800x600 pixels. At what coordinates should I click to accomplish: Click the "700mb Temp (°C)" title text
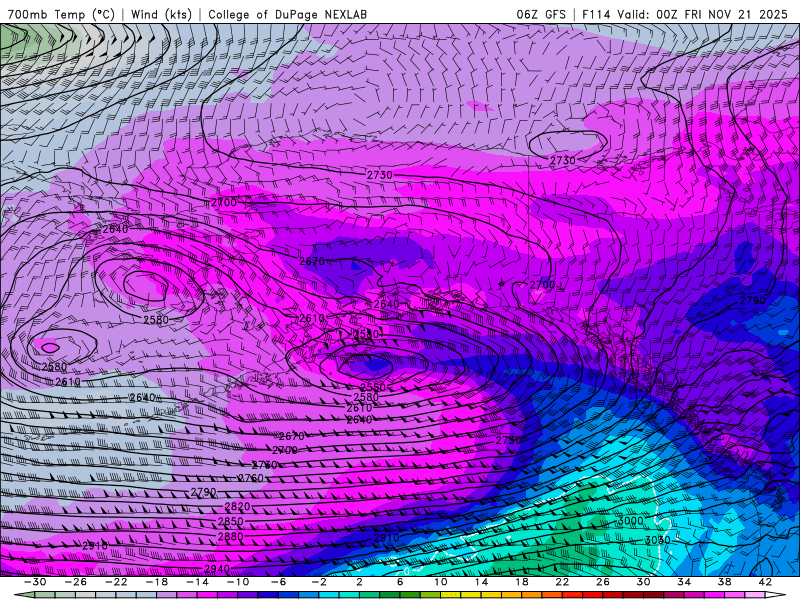(61, 14)
